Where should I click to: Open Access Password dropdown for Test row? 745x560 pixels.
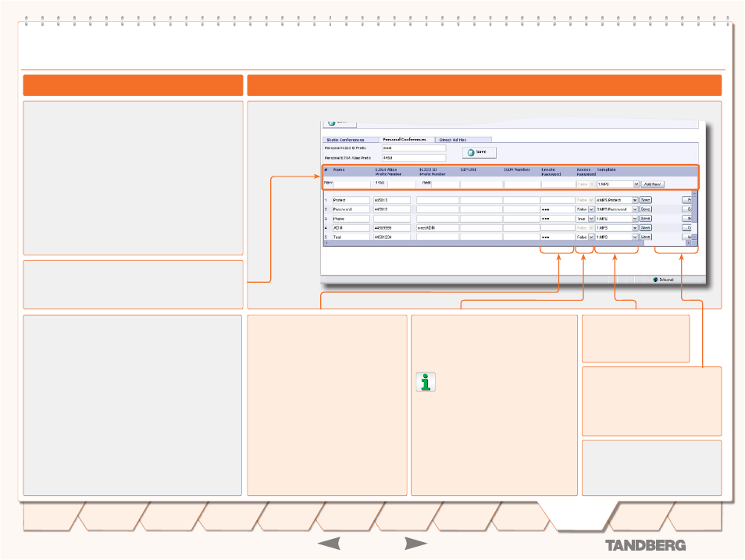coord(585,237)
